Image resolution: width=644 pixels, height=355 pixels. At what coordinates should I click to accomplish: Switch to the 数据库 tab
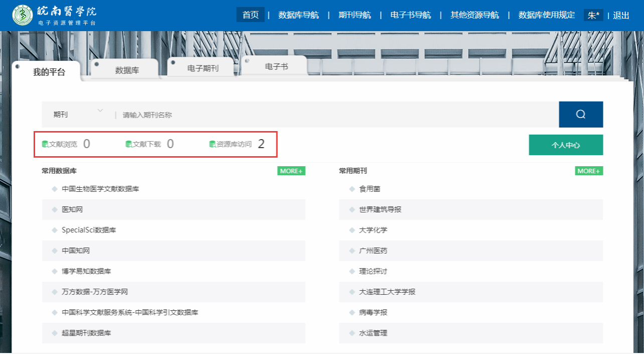pyautogui.click(x=127, y=70)
